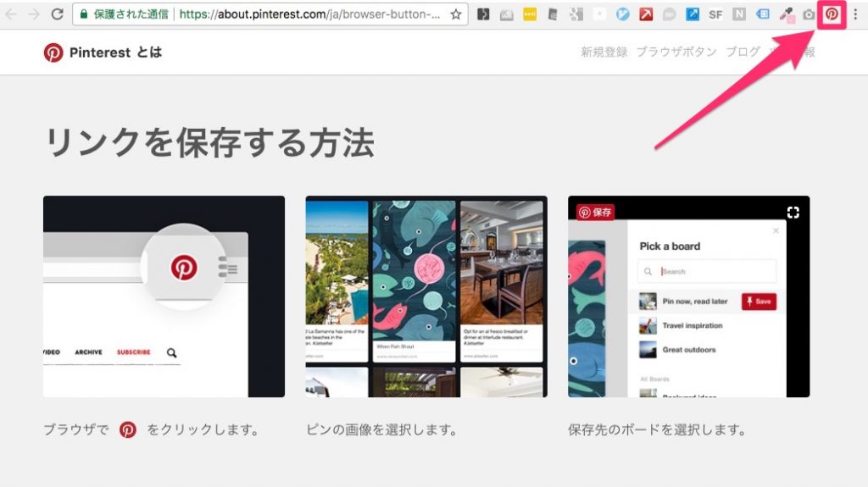
Task: Open the 'Pinterest とは' home link
Action: (x=115, y=53)
